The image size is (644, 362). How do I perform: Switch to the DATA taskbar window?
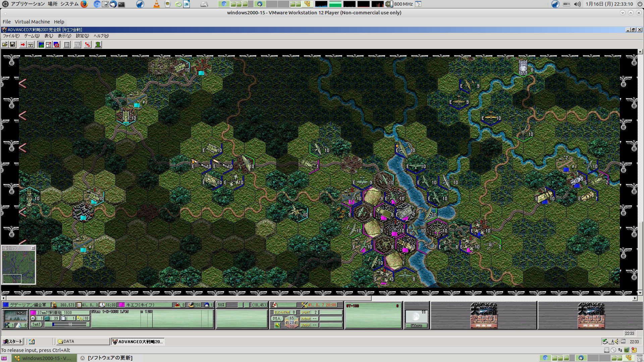[x=83, y=342]
